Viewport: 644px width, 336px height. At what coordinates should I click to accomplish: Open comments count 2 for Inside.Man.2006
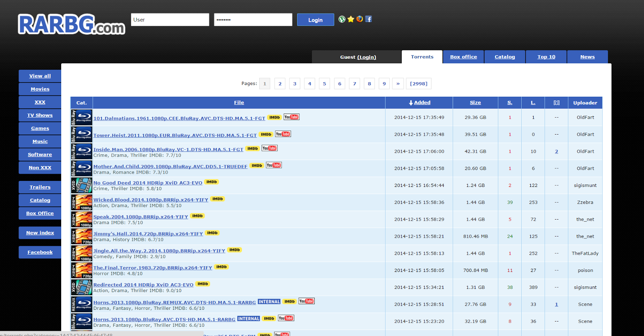pyautogui.click(x=557, y=151)
